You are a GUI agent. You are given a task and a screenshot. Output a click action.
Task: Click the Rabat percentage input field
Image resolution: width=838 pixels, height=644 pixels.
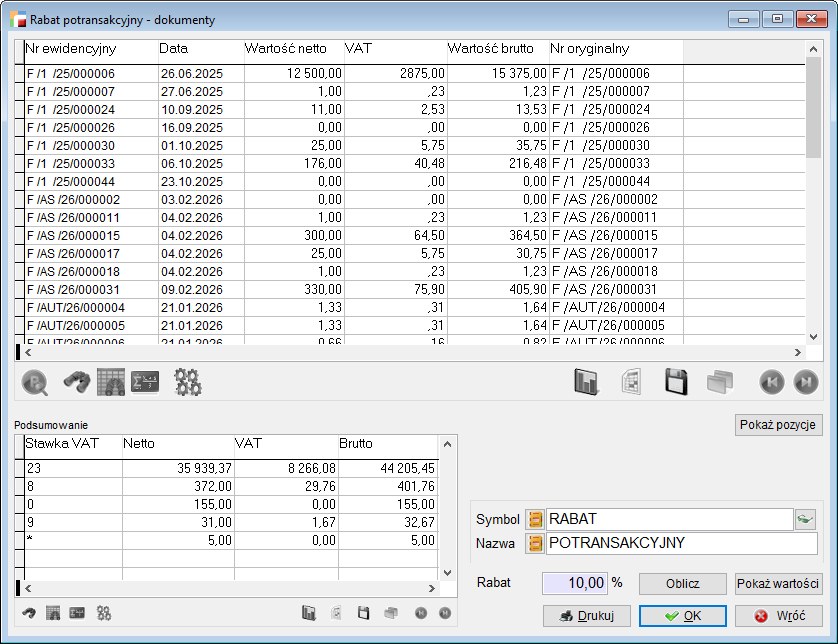[575, 583]
